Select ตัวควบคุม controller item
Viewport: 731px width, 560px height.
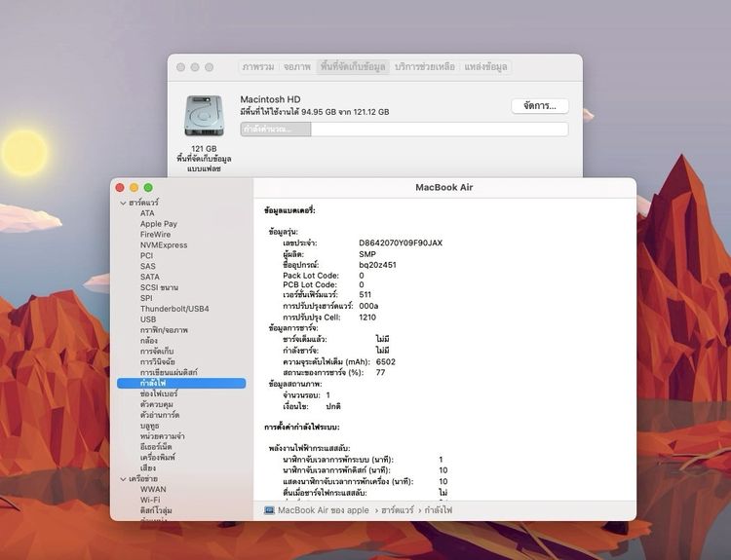click(x=157, y=404)
